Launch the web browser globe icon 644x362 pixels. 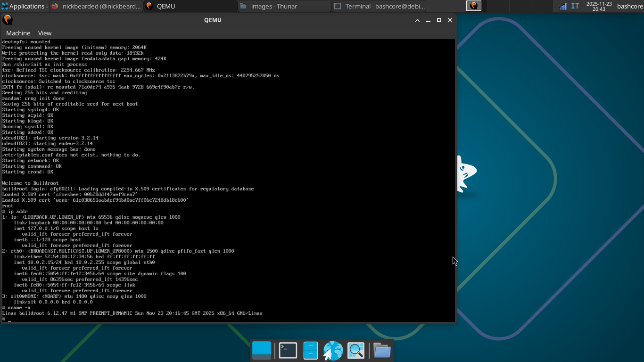coord(333,350)
